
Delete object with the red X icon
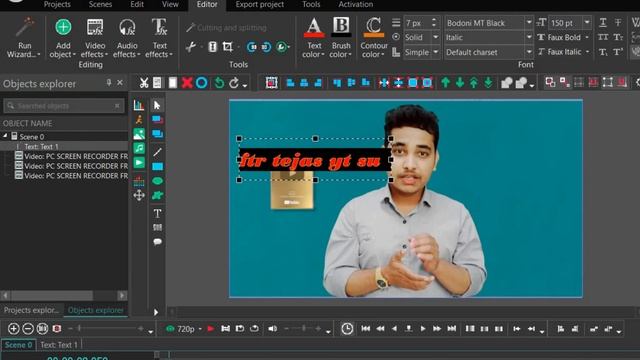coord(187,83)
